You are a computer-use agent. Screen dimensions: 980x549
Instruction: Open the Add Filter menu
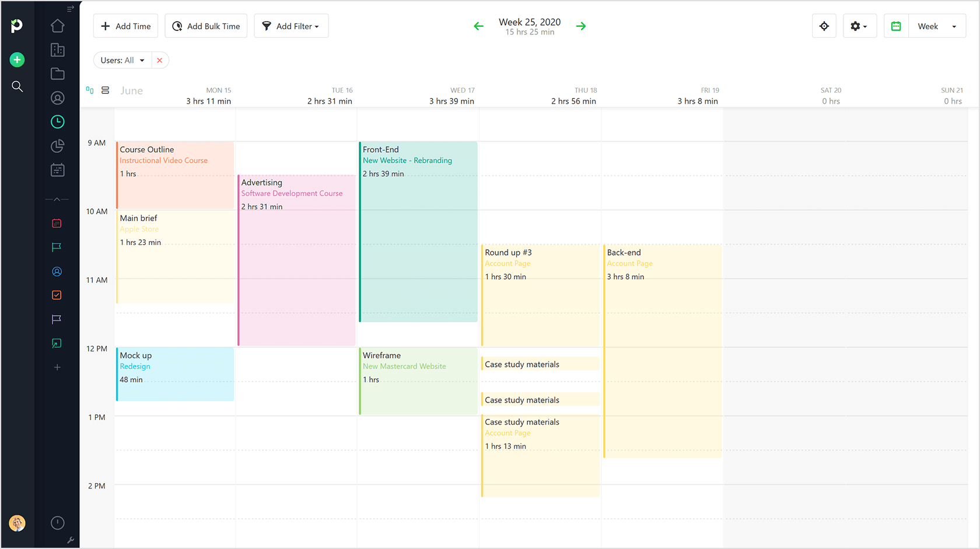291,26
